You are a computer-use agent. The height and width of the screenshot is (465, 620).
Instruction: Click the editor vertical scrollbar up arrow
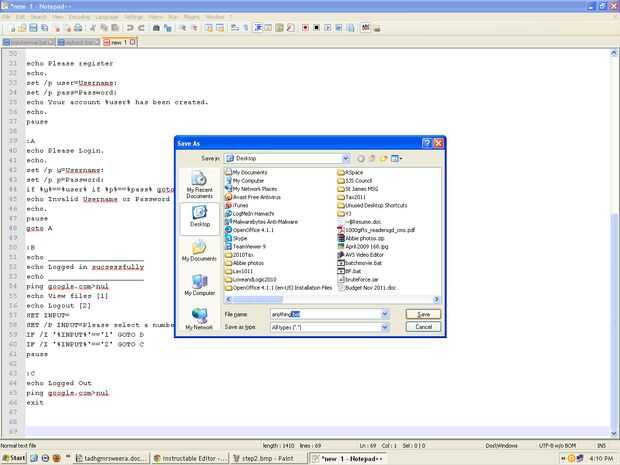tap(614, 53)
